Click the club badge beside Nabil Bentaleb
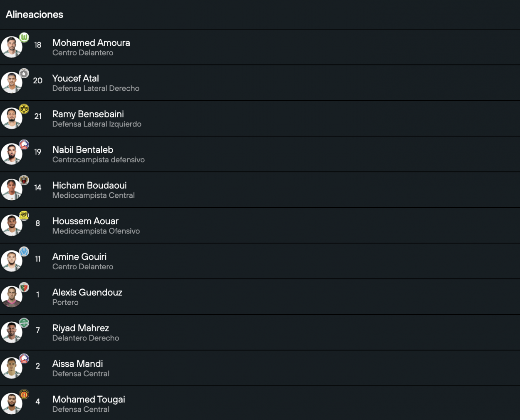520x420 pixels. point(24,144)
